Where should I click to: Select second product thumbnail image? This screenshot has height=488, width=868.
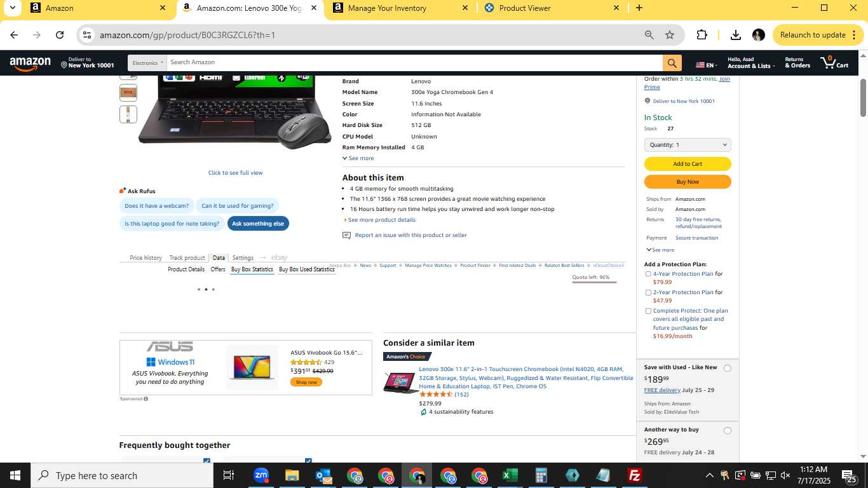click(128, 93)
